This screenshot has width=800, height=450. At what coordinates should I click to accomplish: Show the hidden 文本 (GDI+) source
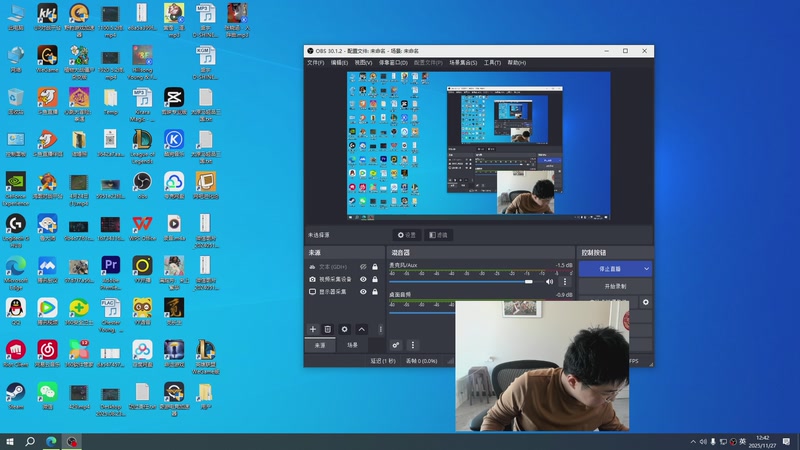(363, 267)
